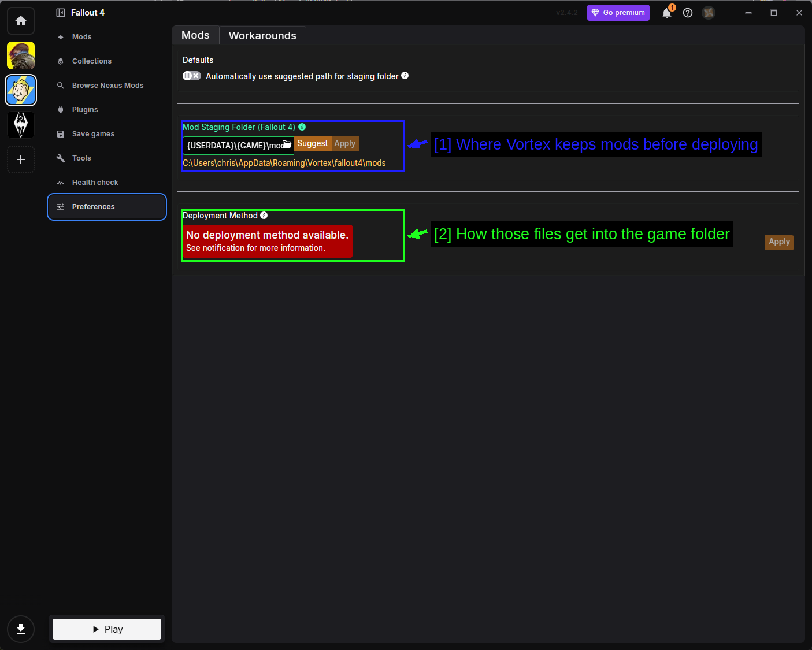
Task: Open Browse Nexus Mods
Action: pyautogui.click(x=107, y=86)
